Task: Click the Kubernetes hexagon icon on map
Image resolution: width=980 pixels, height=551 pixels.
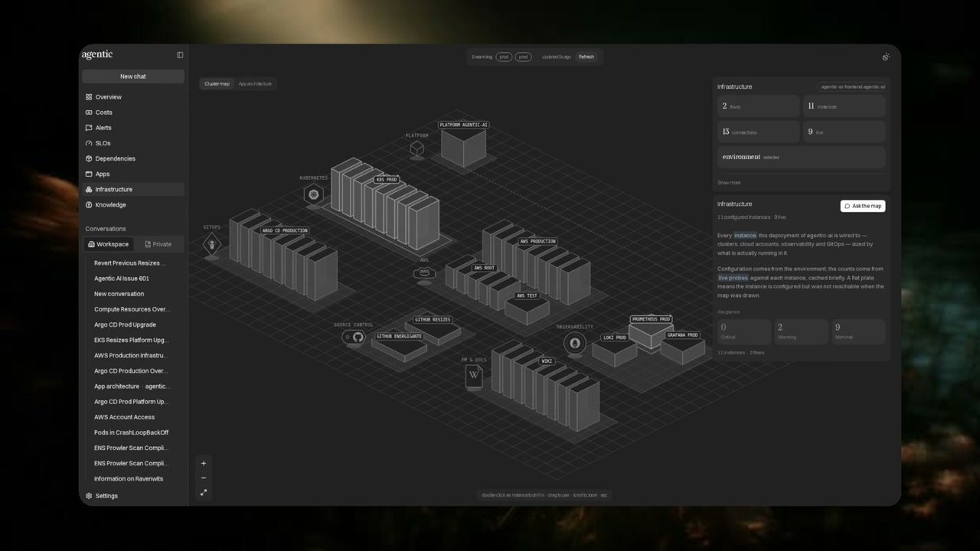Action: (x=313, y=194)
